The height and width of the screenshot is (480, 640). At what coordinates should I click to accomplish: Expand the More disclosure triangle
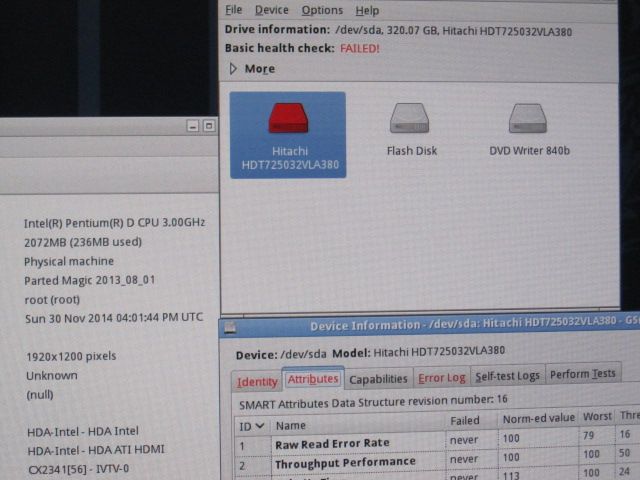[x=233, y=69]
